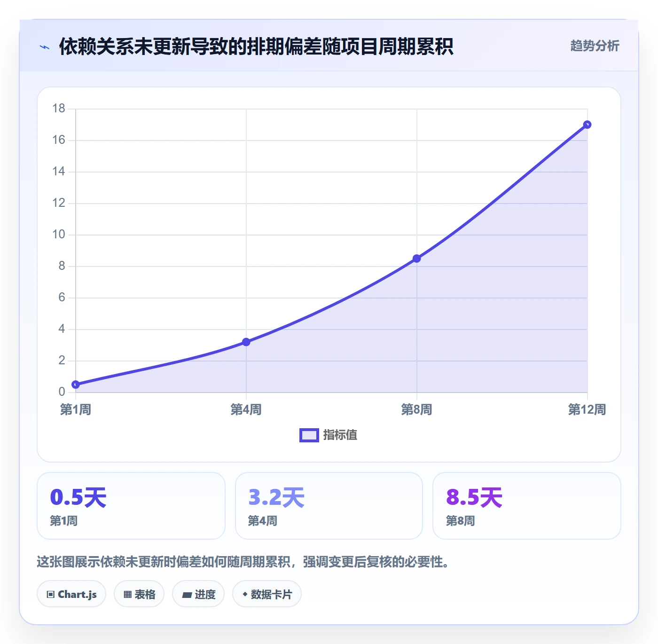Click the diamond icon in 数据卡片 chip
The image size is (658, 644).
click(x=245, y=594)
